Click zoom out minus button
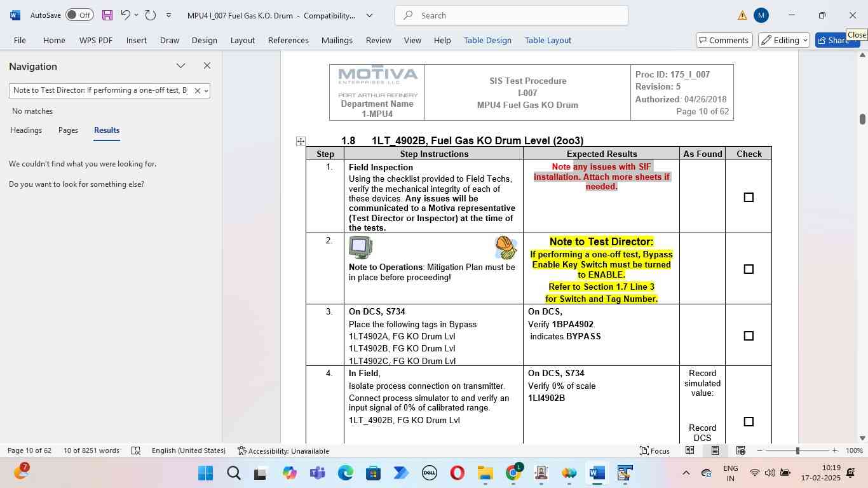Image resolution: width=868 pixels, height=488 pixels. point(759,451)
